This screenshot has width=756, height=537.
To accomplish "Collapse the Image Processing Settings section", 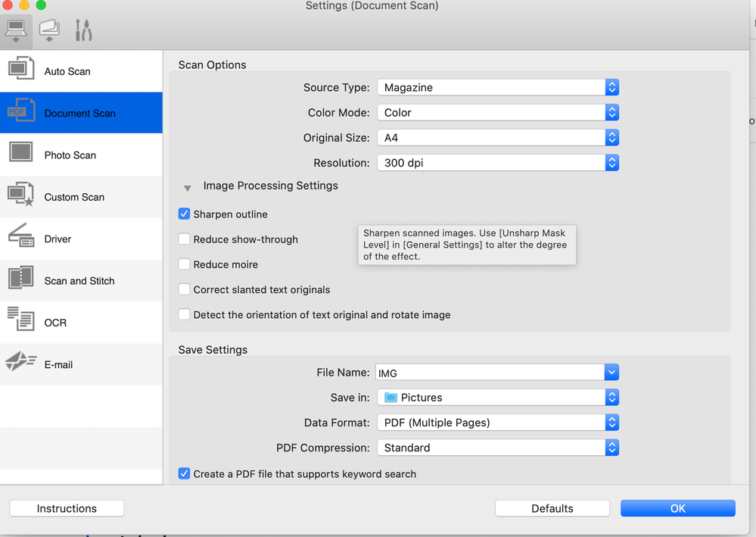I will point(188,187).
